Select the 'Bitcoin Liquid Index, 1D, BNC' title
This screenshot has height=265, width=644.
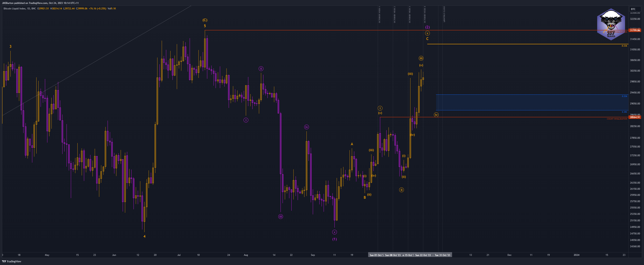[x=20, y=9]
